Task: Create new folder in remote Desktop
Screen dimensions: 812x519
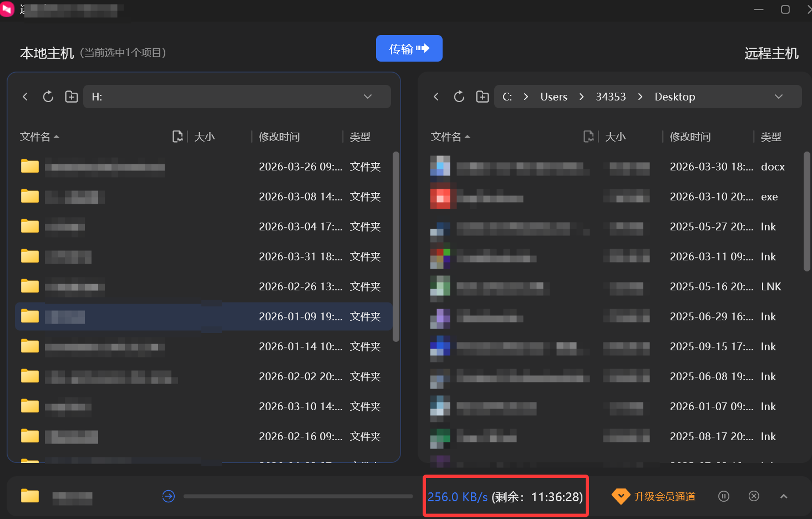Action: (483, 97)
